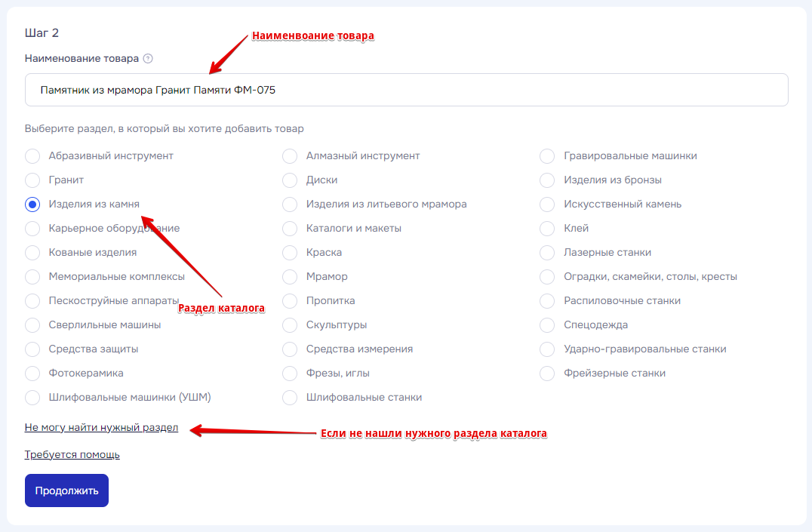The width and height of the screenshot is (812, 532).
Task: Click the Требуется помощь link
Action: pyautogui.click(x=72, y=455)
